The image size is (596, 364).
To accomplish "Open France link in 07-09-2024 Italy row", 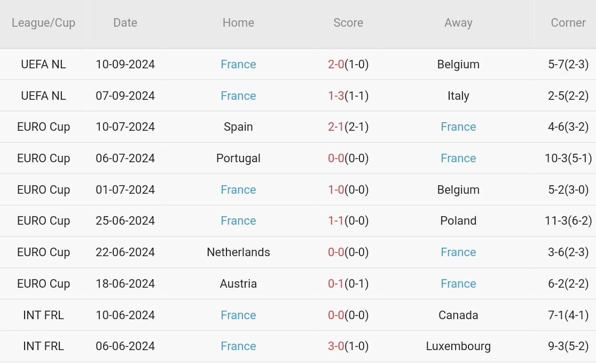I will [x=238, y=96].
